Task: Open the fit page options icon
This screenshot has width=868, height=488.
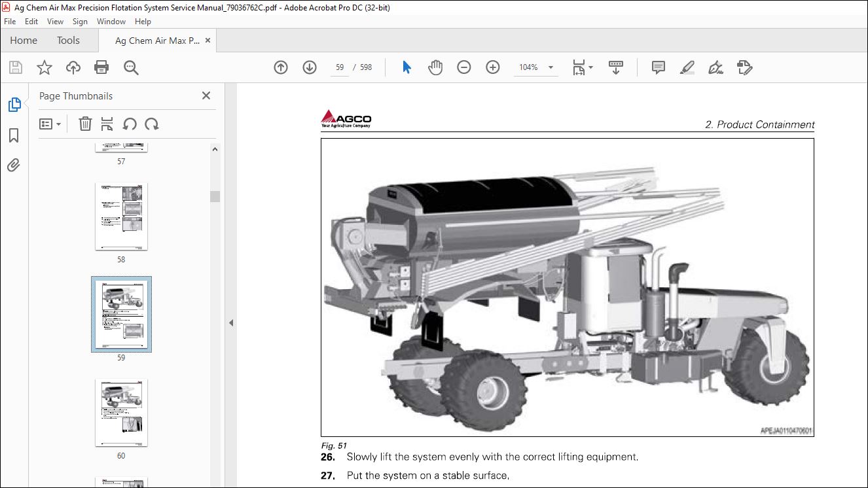Action: pyautogui.click(x=582, y=67)
